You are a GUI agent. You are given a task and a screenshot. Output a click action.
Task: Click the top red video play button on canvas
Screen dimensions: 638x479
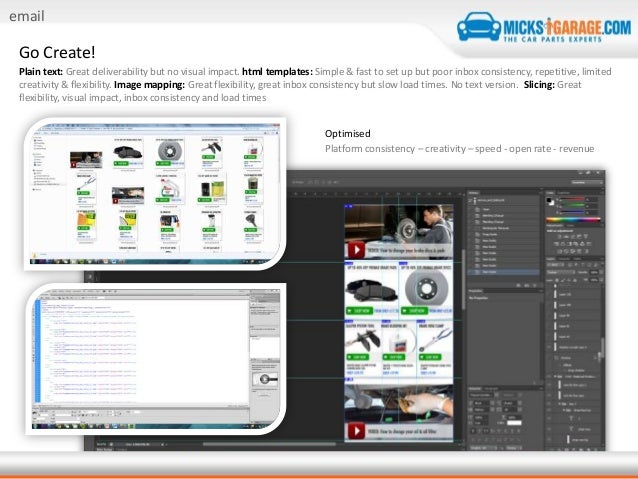click(356, 249)
